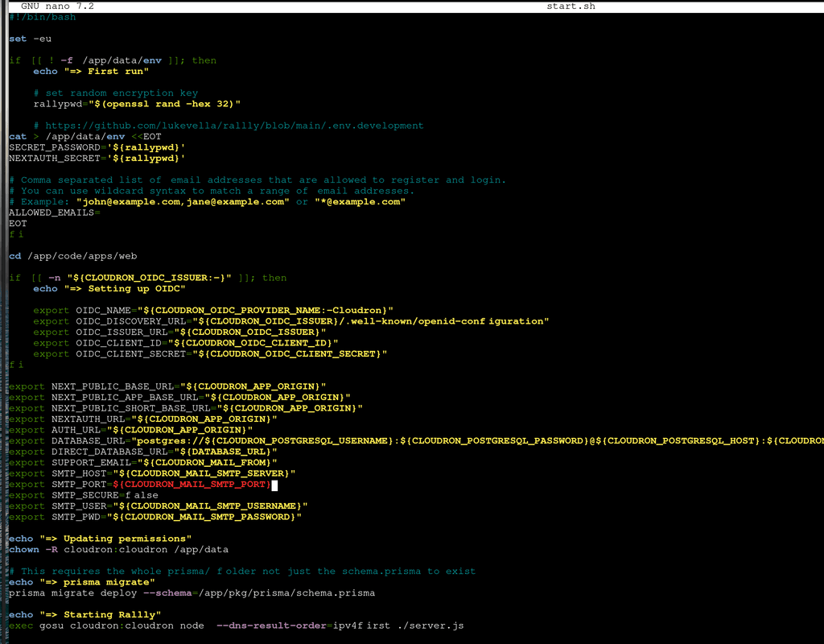Click the chown -R cloudron:cloudron command
This screenshot has width=824, height=644.
coord(118,549)
